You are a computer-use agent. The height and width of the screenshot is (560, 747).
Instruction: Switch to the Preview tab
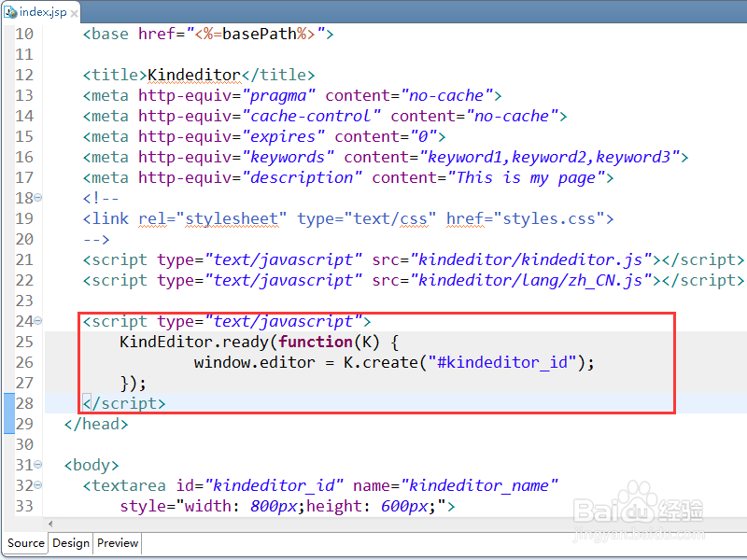point(118,543)
